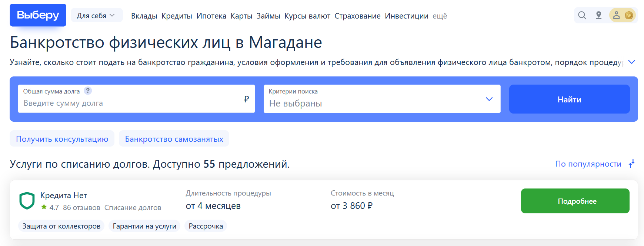
Task: Click the search magnifier icon
Action: pos(582,15)
